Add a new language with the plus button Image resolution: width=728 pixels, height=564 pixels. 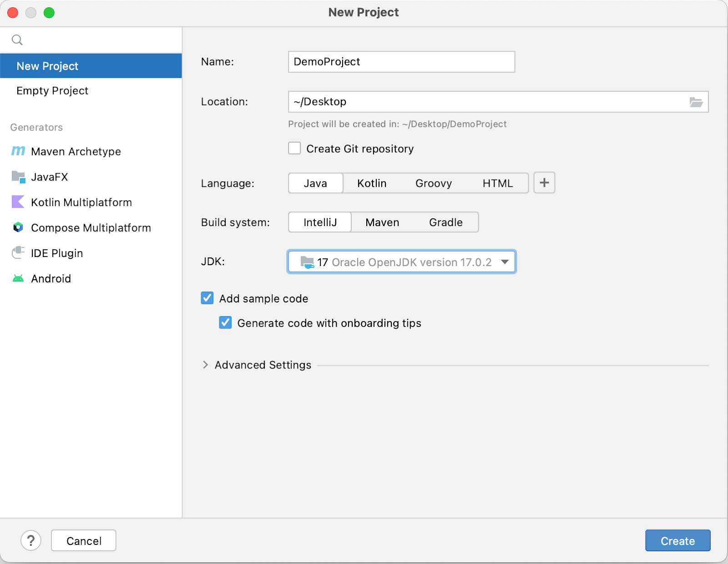(544, 183)
